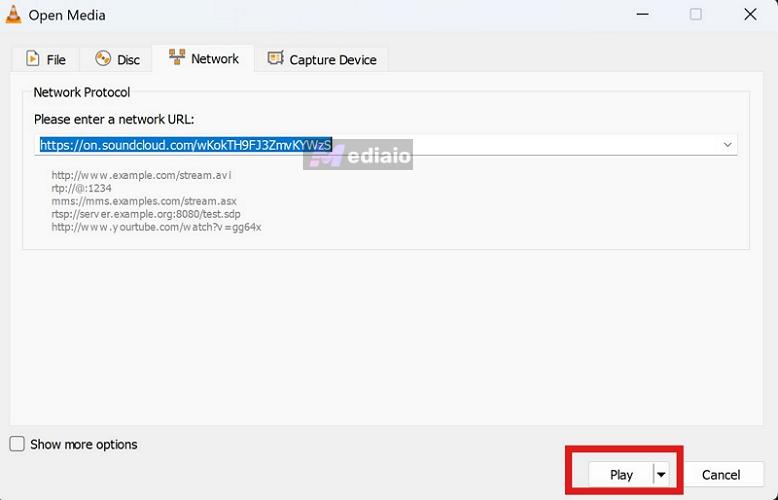
Task: Click the File tab's media file icon
Action: click(33, 59)
